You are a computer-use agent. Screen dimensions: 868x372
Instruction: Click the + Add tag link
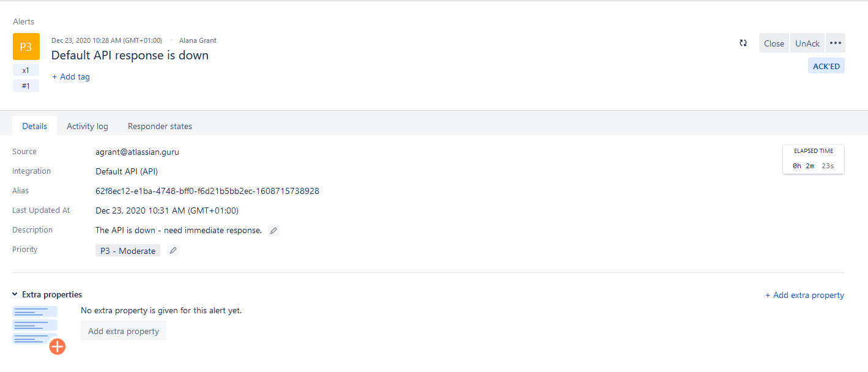point(71,76)
